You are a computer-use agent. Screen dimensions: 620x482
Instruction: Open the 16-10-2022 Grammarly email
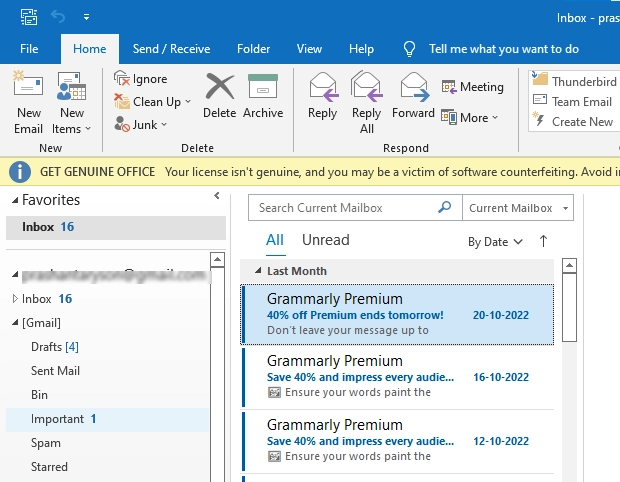click(397, 377)
